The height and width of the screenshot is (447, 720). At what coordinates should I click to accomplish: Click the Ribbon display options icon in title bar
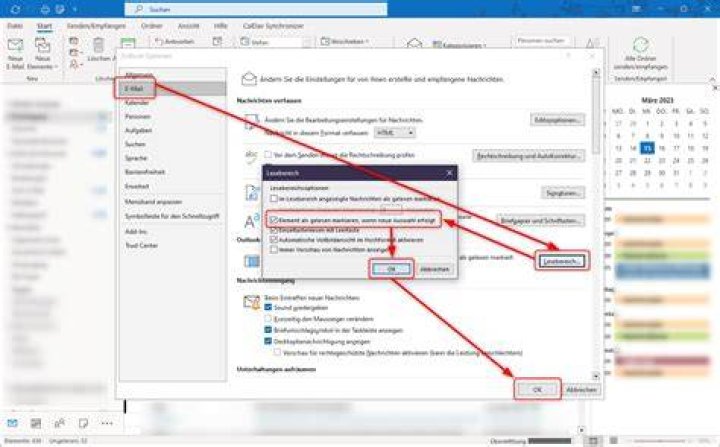click(x=636, y=9)
